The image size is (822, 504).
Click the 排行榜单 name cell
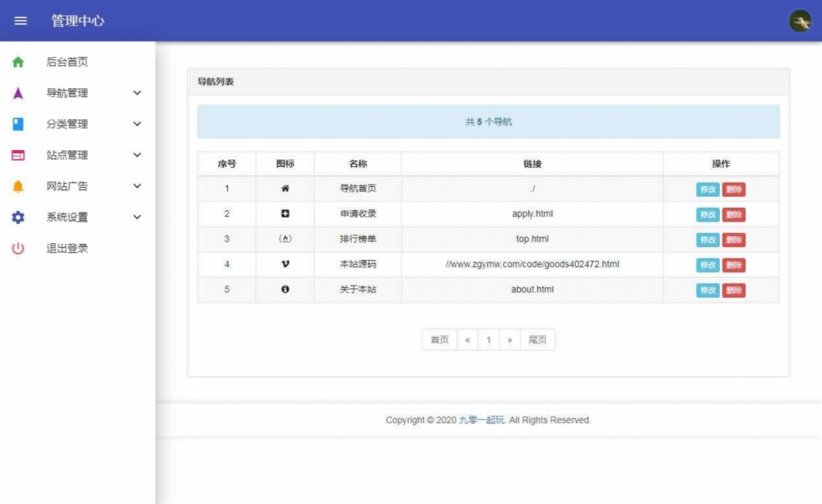pos(358,239)
